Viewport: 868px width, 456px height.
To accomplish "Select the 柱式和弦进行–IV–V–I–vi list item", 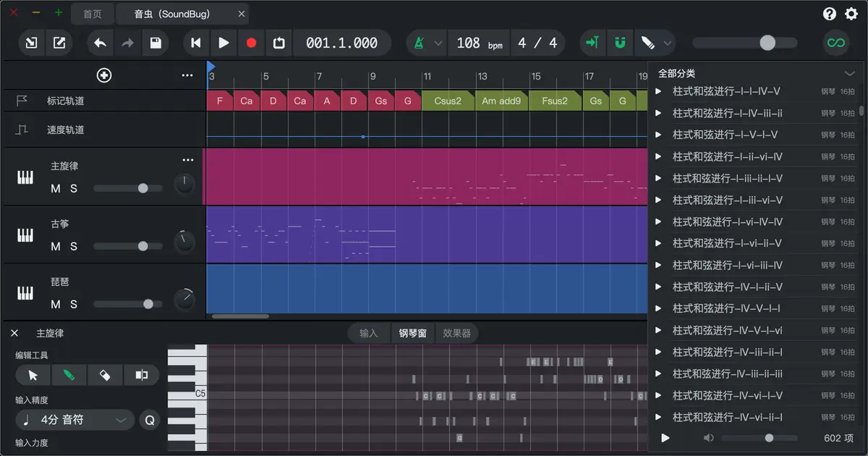I will coord(755,330).
